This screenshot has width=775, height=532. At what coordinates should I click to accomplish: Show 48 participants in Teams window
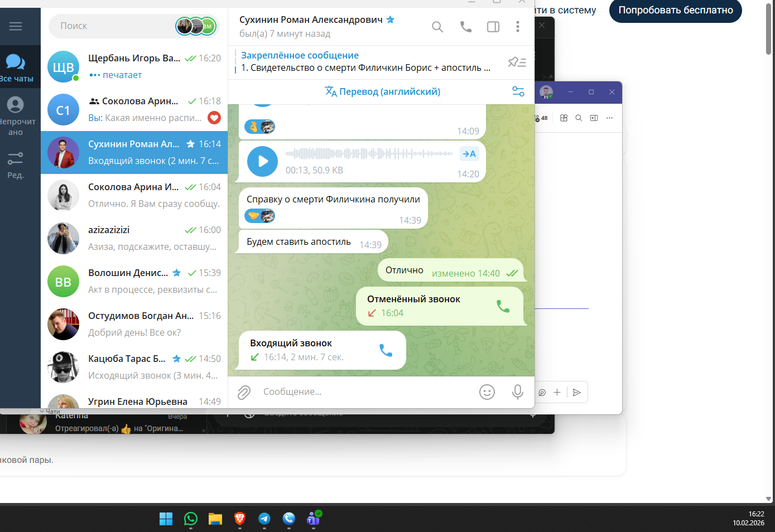tap(541, 118)
